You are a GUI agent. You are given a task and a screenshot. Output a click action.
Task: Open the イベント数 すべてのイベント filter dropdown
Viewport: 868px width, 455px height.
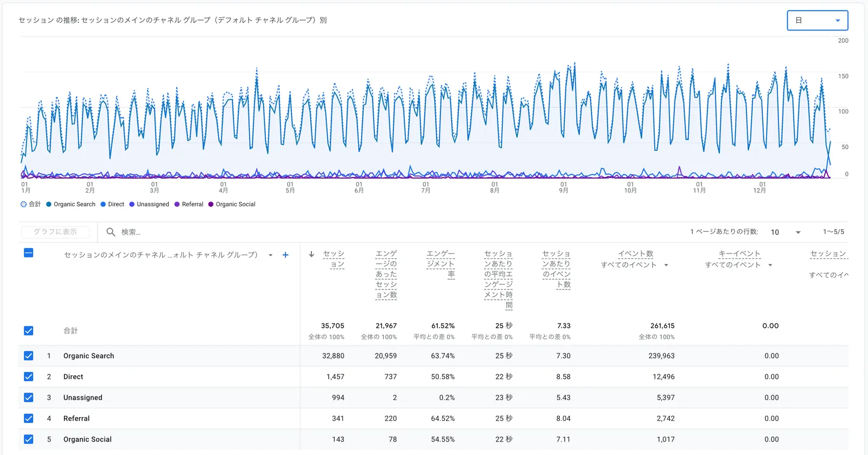(666, 265)
